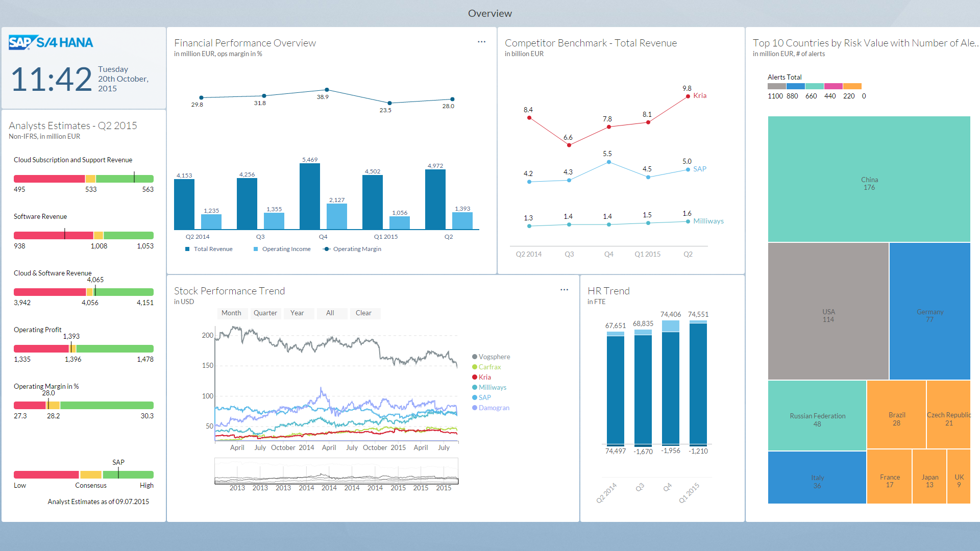The image size is (980, 551).
Task: Open Stock Performance Trend options menu
Action: (564, 290)
